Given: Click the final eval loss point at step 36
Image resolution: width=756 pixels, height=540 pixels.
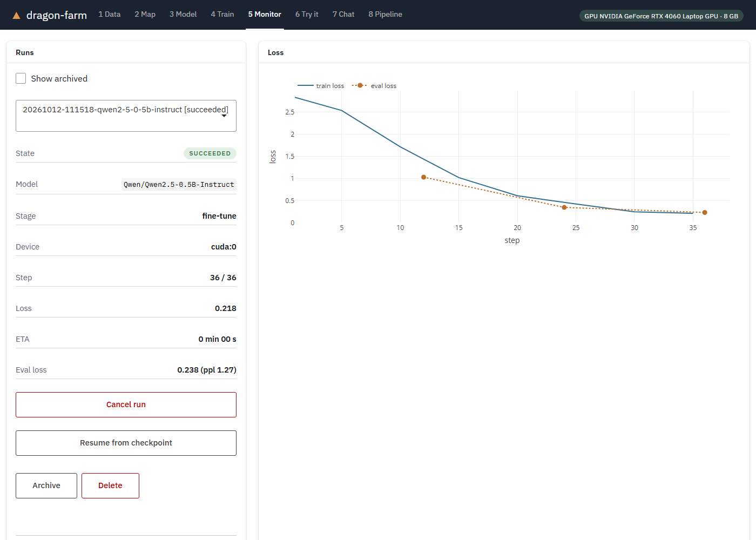Looking at the screenshot, I should tap(705, 212).
